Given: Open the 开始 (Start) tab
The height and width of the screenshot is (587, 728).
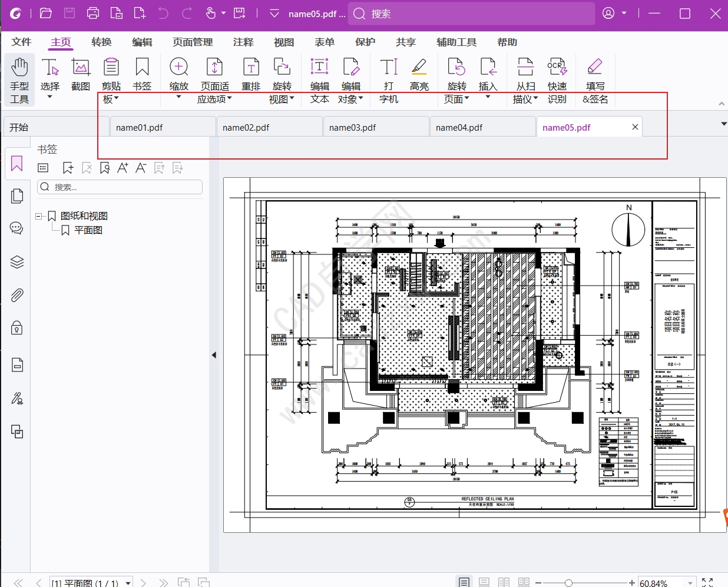Looking at the screenshot, I should tap(56, 127).
